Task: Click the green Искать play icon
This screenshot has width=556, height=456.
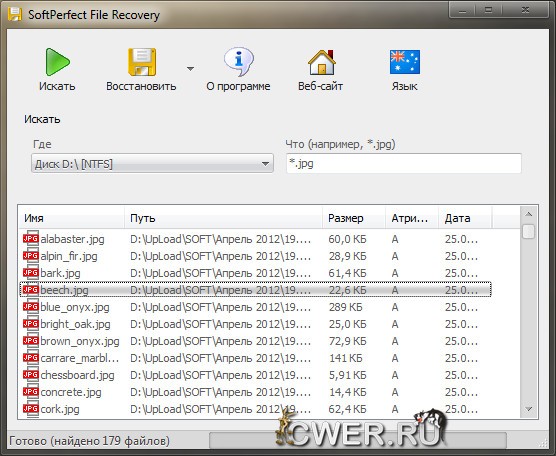Action: [x=57, y=62]
